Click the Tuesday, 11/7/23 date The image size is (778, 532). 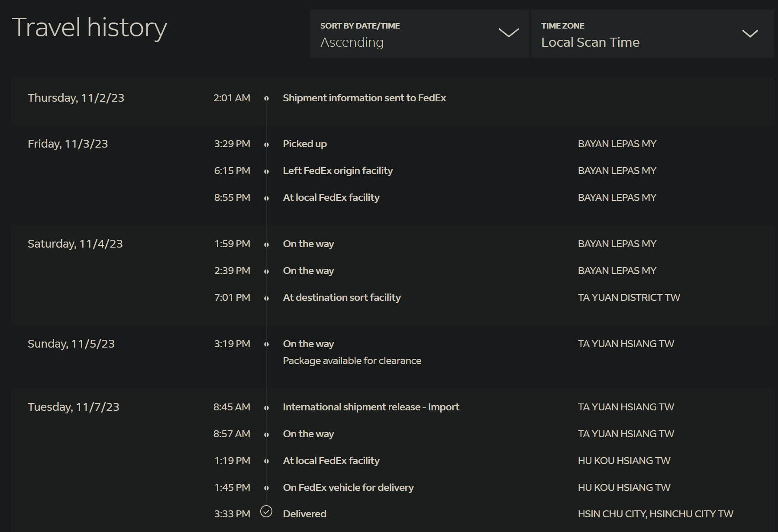(x=74, y=407)
